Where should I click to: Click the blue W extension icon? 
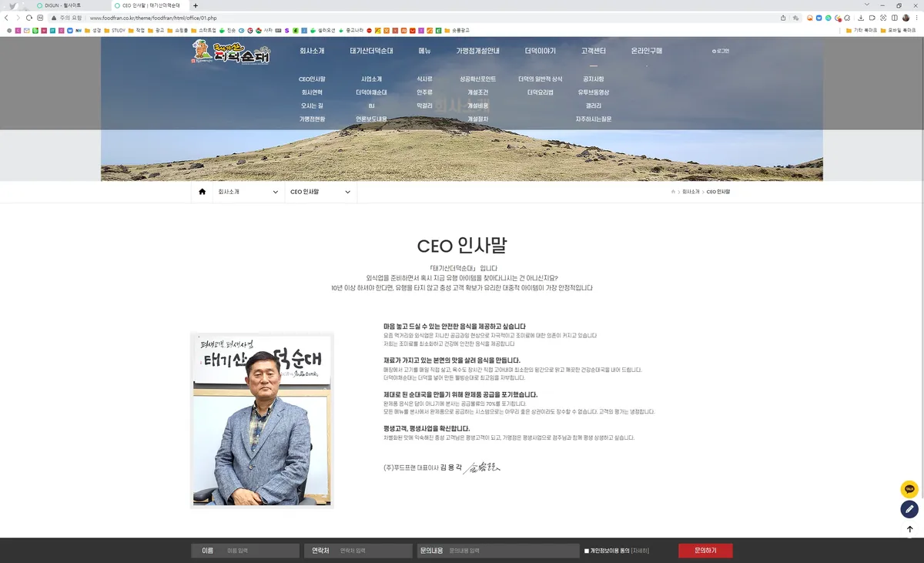(819, 18)
